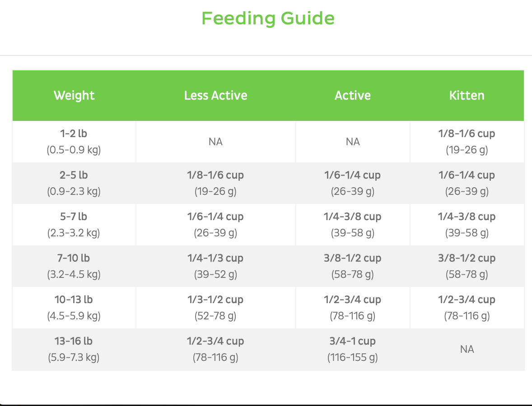Click Active amount for 2-5 lb row
This screenshot has height=406, width=532.
pos(353,183)
